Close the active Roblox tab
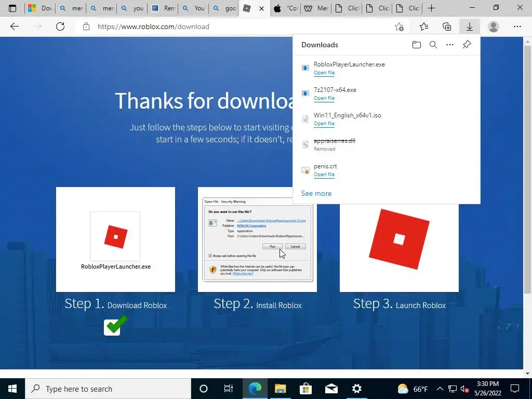This screenshot has width=532, height=399. pos(262,8)
